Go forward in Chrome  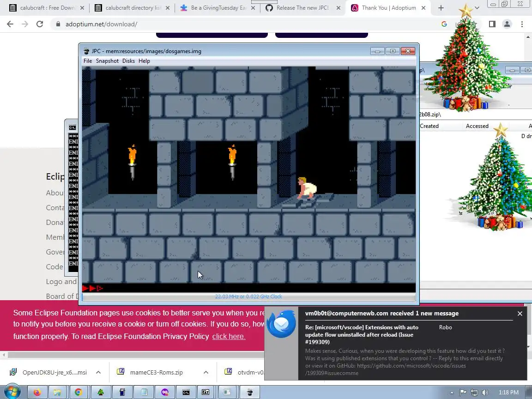coord(25,24)
